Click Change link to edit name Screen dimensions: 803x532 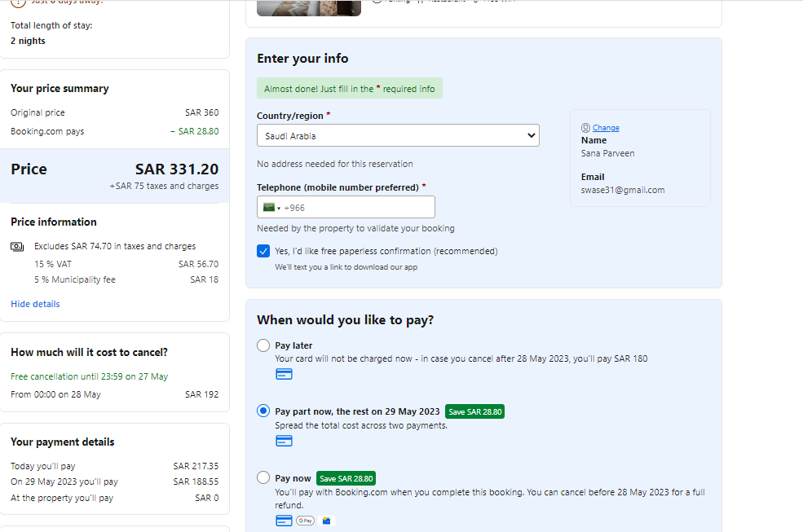606,128
